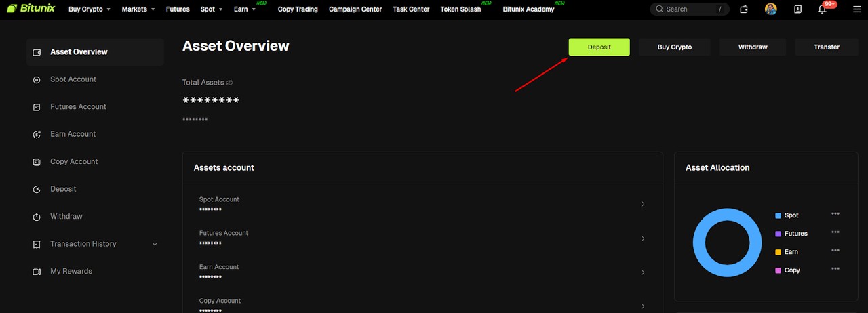Screen dimensions: 868x313
Task: Open the notifications bell
Action: (x=822, y=9)
